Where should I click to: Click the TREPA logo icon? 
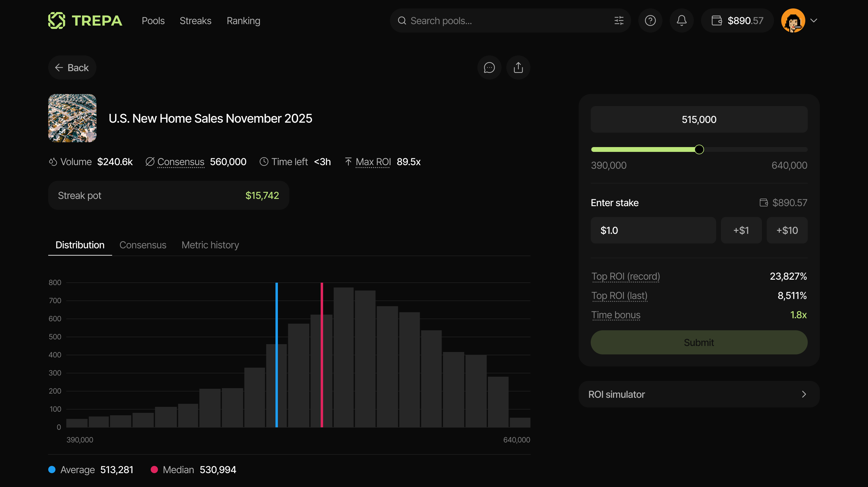(57, 20)
